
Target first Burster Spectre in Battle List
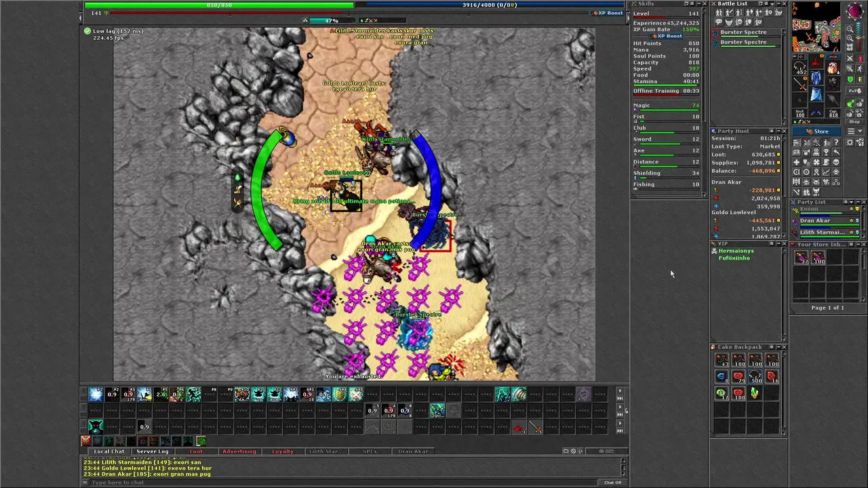(x=746, y=32)
